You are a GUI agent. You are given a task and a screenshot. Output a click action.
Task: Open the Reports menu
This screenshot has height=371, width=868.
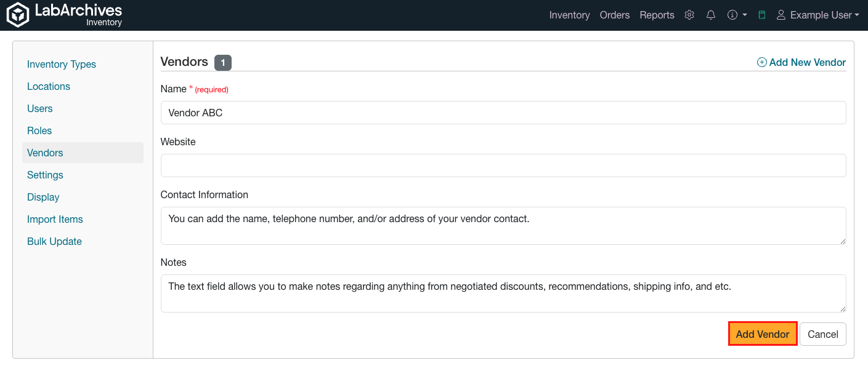point(657,14)
